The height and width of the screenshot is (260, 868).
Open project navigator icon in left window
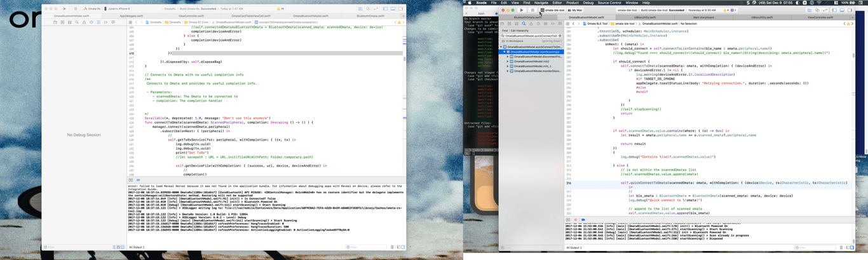[x=55, y=22]
